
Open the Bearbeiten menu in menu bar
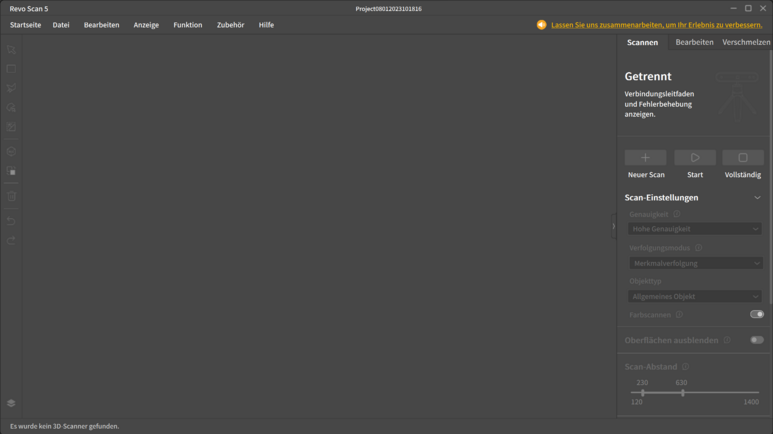(102, 25)
